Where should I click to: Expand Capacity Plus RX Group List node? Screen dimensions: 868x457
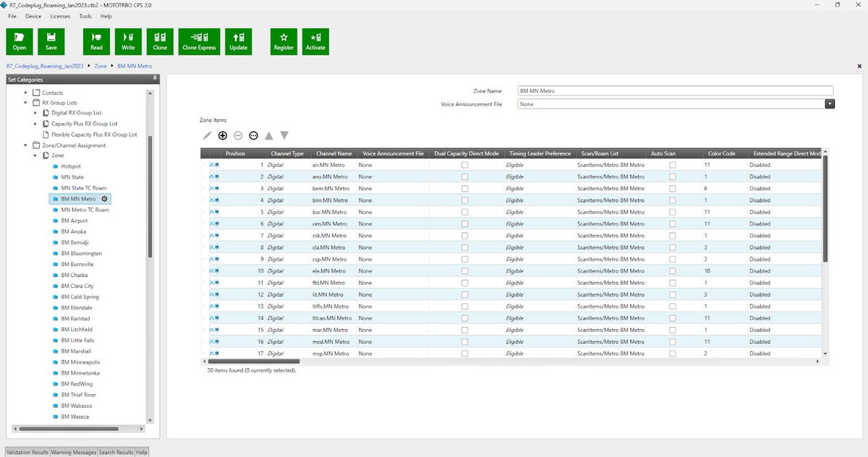pos(36,124)
